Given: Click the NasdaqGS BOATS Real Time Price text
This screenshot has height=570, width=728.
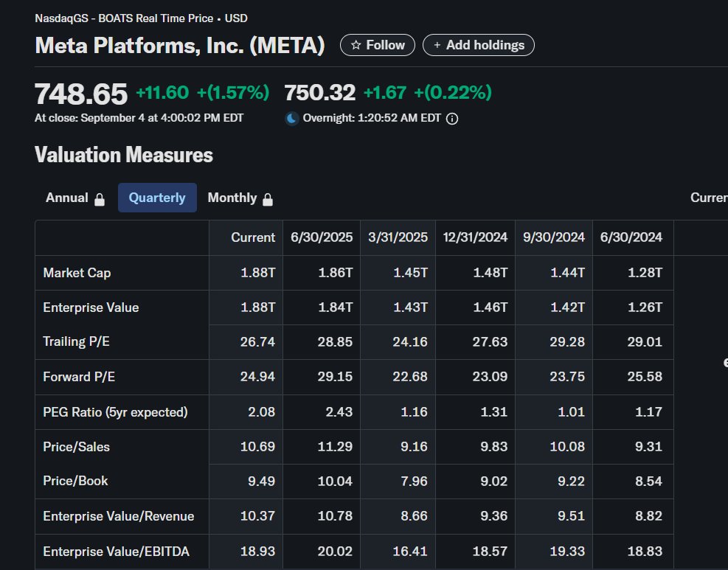Looking at the screenshot, I should 124,18.
